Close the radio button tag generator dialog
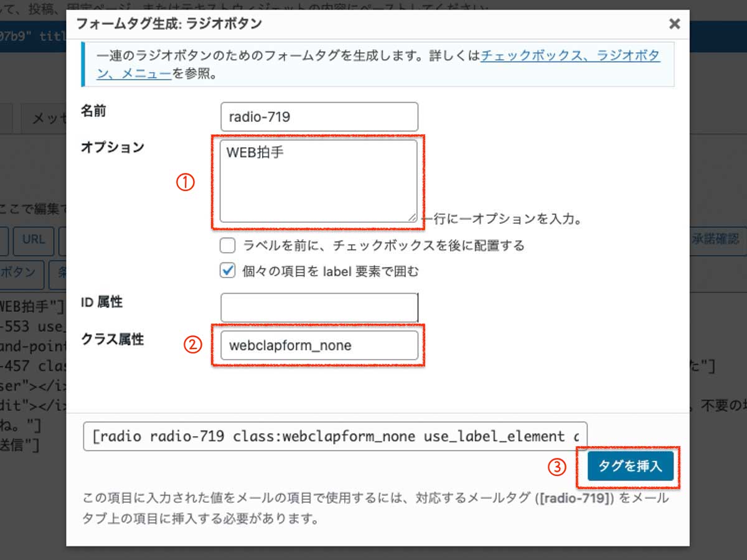 coord(674,24)
